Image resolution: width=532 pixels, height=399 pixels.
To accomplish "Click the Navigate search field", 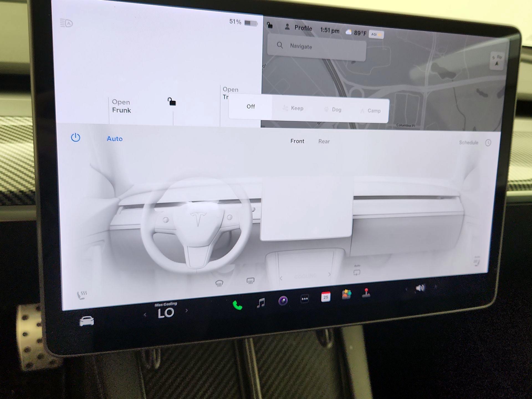I will pyautogui.click(x=316, y=47).
